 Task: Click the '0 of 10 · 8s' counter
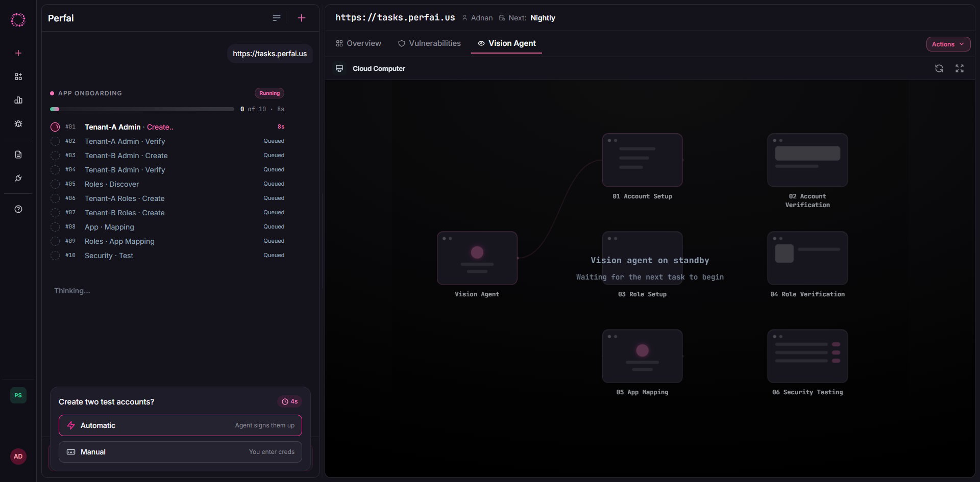coord(262,109)
